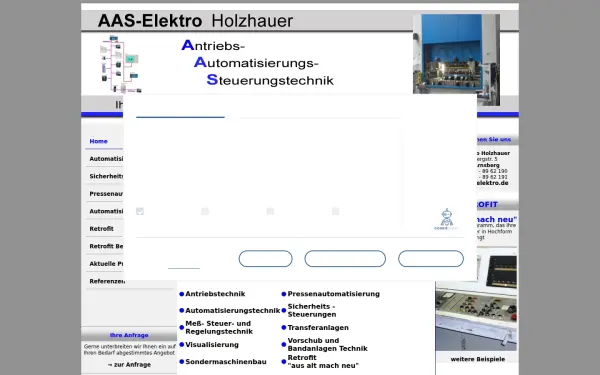Screen dimensions: 600x375
Task: Click the elektro.de email link in contact box
Action: (x=492, y=183)
